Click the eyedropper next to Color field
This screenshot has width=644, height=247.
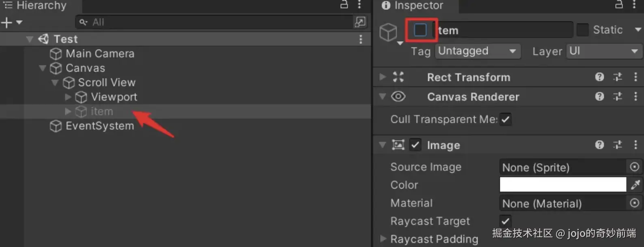click(635, 185)
